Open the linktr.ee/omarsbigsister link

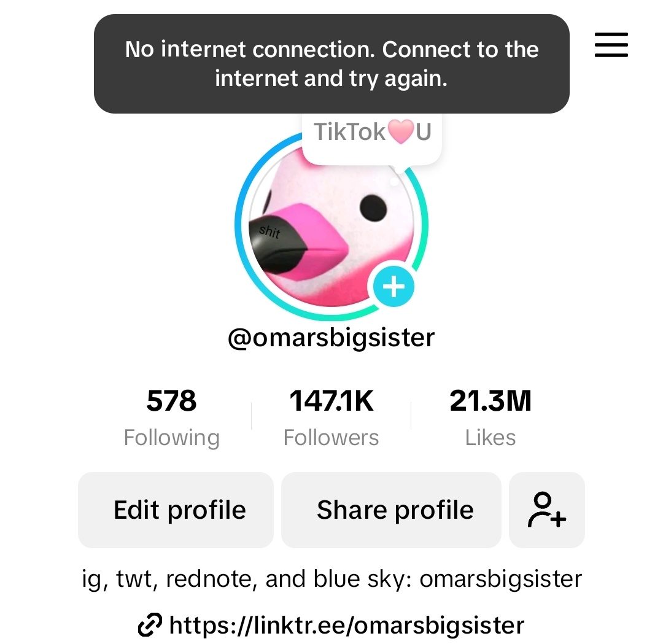[346, 625]
